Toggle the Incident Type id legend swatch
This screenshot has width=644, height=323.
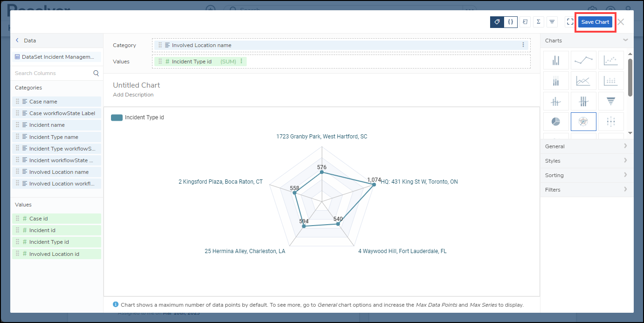(x=117, y=117)
